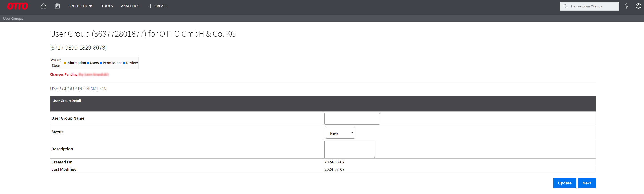Click the Description text area

pyautogui.click(x=350, y=149)
